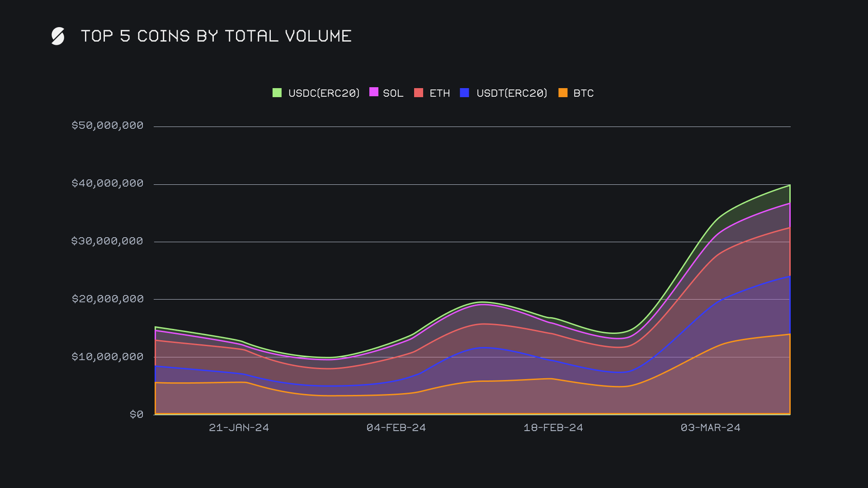
Task: Click the $50,000,000 y-axis label
Action: 108,125
